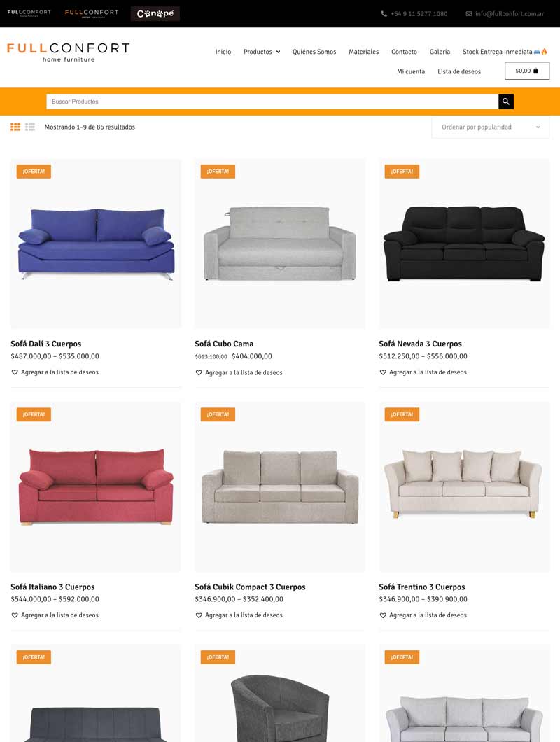Add Sofá Trentino 3 Cuerpos to wishlist
560x742 pixels.
point(423,615)
